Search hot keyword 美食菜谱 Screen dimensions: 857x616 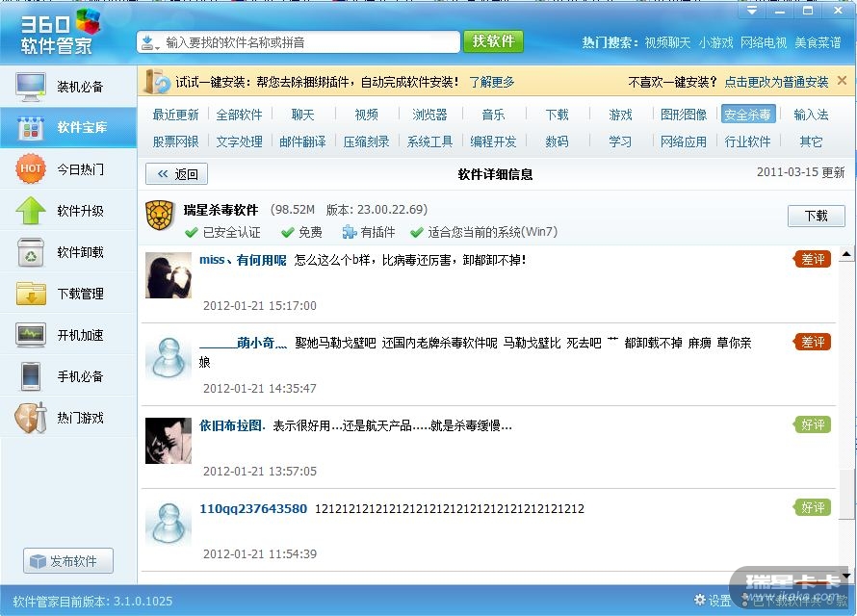click(x=818, y=42)
